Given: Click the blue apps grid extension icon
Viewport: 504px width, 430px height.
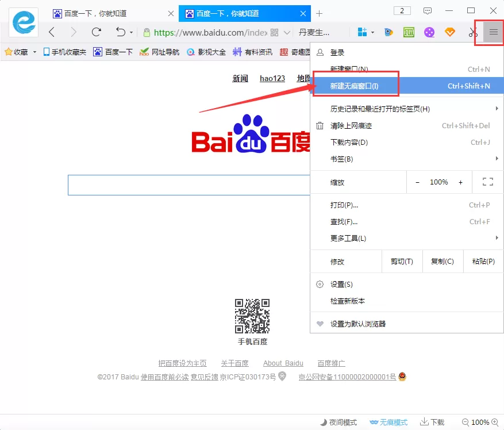Looking at the screenshot, I should point(362,32).
